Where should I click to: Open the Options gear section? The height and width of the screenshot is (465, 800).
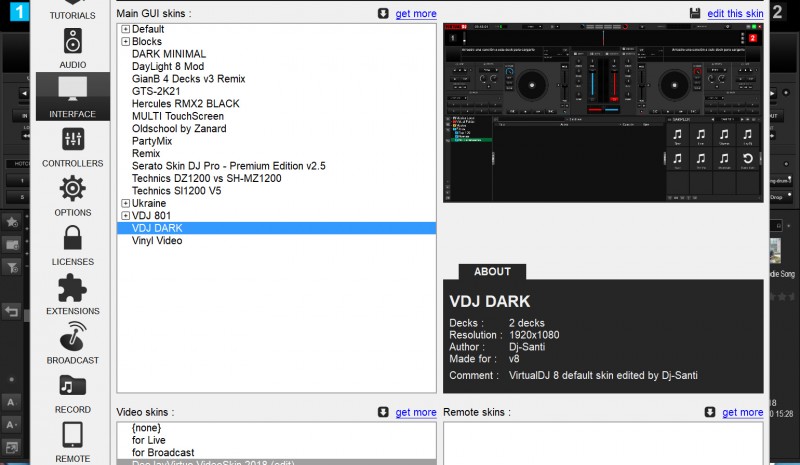coord(73,193)
